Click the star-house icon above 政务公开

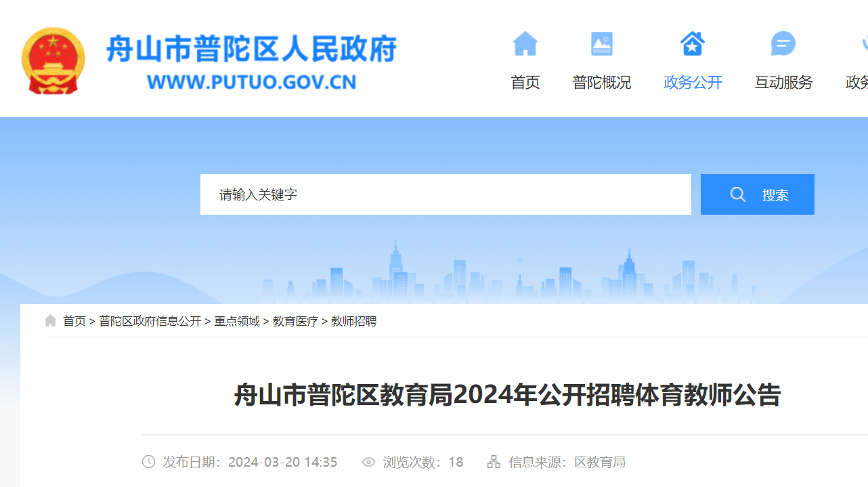pos(693,44)
